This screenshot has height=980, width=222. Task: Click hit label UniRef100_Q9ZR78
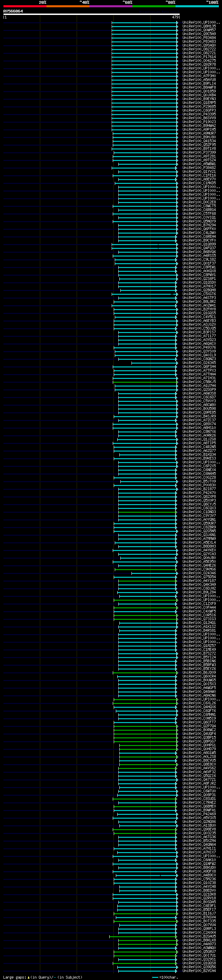pos(199,65)
